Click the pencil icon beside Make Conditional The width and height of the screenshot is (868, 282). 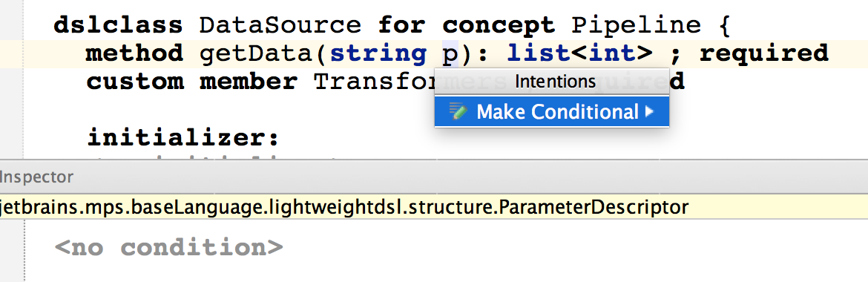coord(458,112)
